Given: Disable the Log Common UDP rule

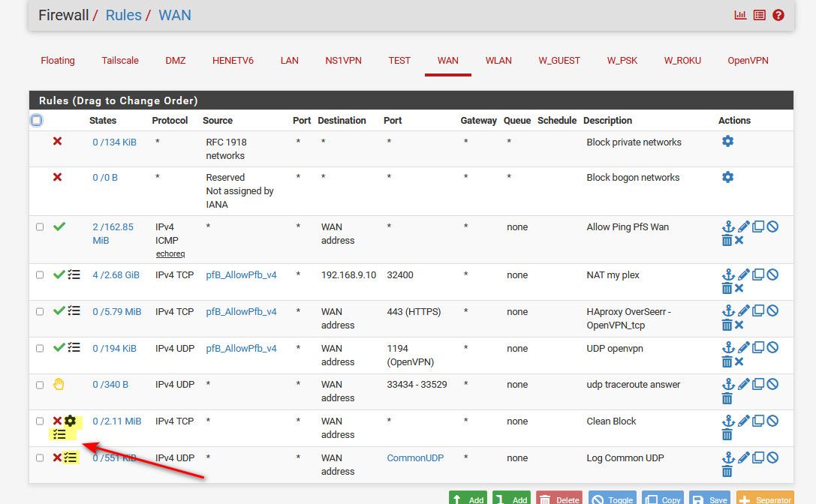Looking at the screenshot, I should (x=772, y=457).
